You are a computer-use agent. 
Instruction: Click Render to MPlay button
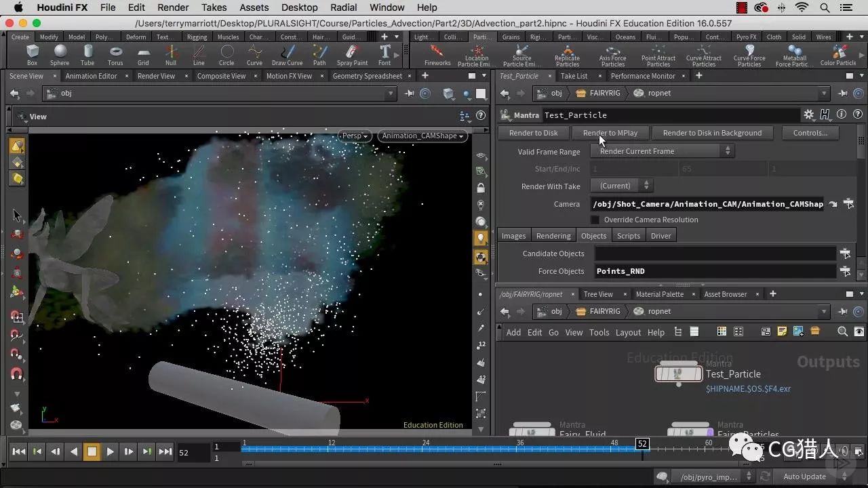(610, 133)
